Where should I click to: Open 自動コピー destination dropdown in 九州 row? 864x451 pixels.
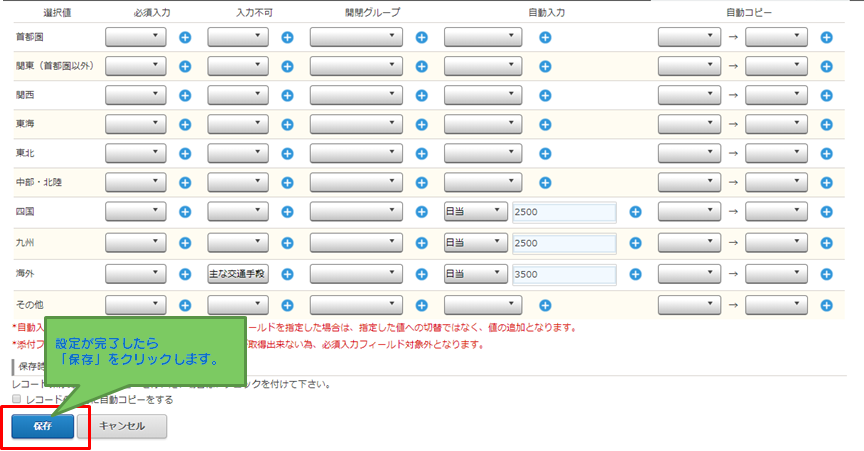click(x=776, y=243)
